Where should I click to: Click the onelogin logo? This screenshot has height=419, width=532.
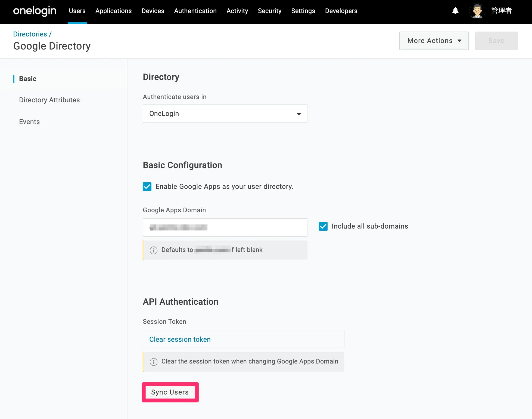pyautogui.click(x=35, y=11)
